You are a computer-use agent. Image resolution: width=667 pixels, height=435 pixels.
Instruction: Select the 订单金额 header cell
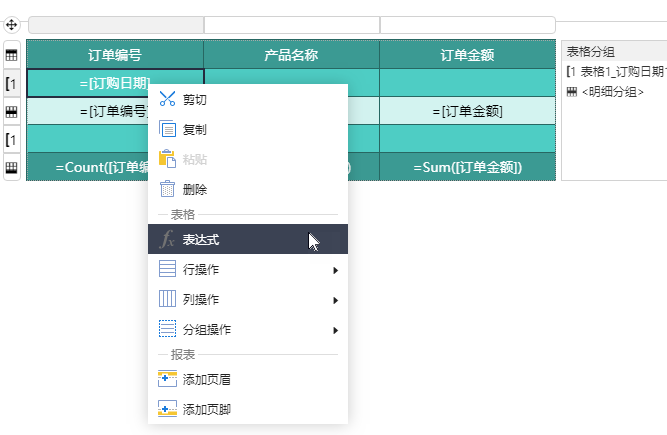tap(467, 55)
